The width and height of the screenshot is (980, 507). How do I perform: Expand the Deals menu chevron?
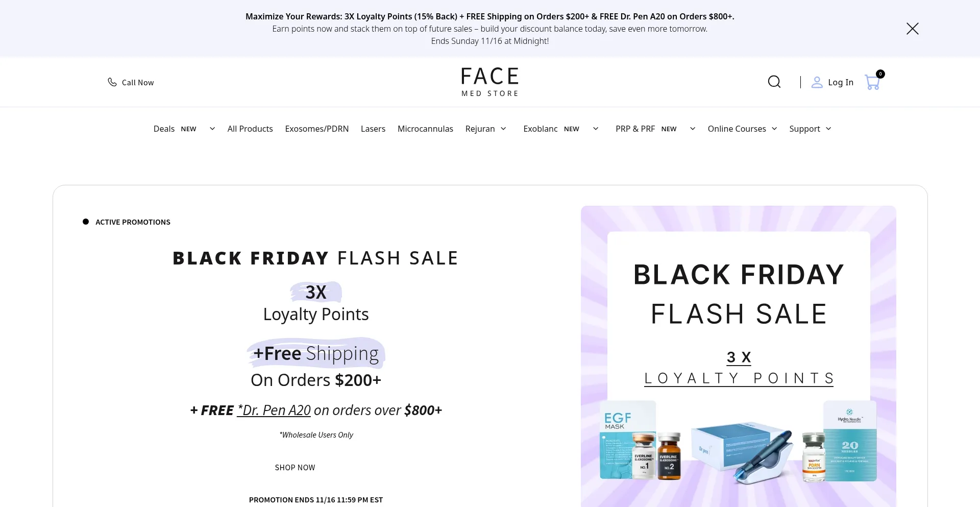click(x=212, y=129)
